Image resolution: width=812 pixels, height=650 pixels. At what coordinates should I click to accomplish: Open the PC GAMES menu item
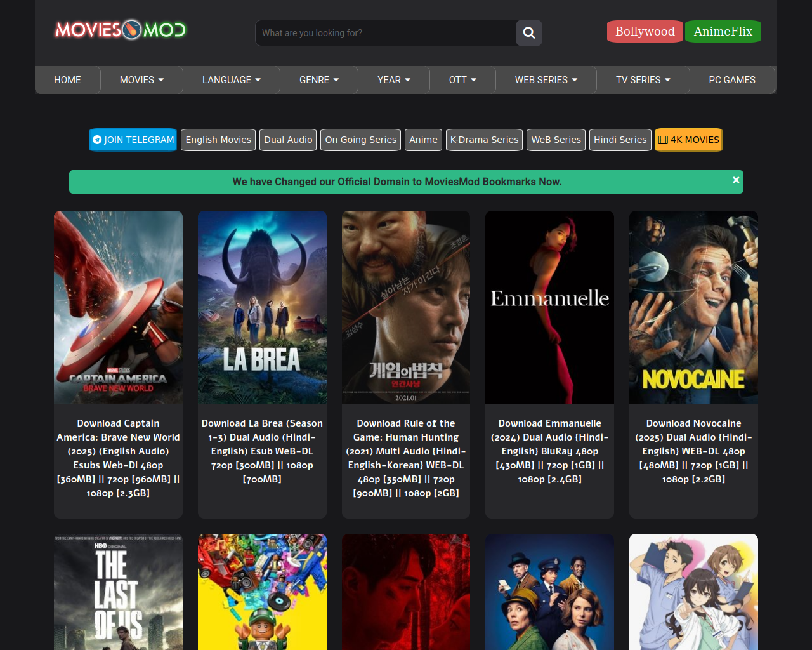point(732,80)
